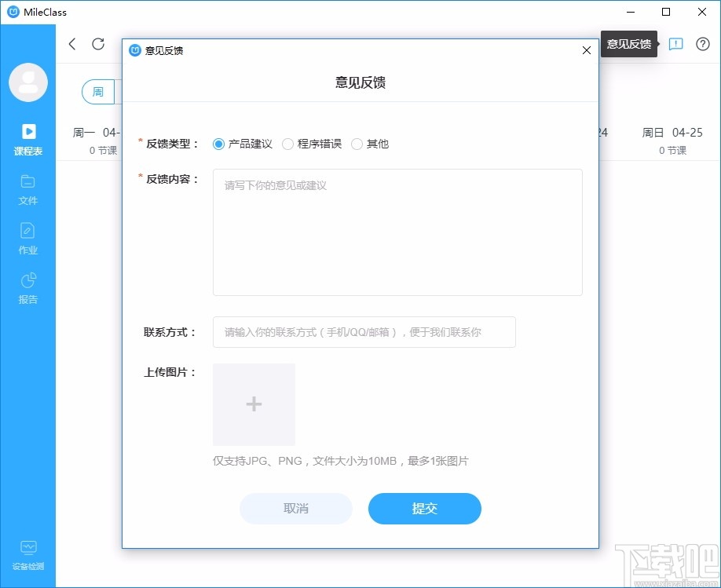Viewport: 721px width, 588px height.
Task: Open the 文件 files section
Action: point(28,191)
